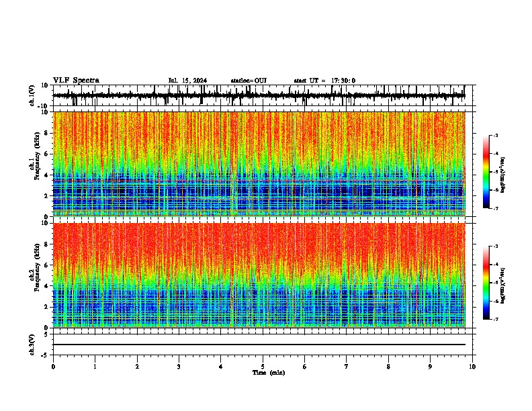Click the "-3" label on ch.2 colorbar
This screenshot has width=532, height=411.
(496, 246)
